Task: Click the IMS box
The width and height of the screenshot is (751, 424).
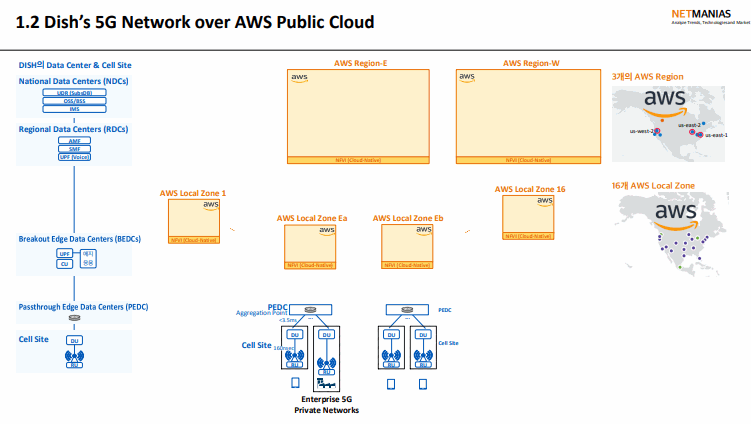Action: (74, 109)
